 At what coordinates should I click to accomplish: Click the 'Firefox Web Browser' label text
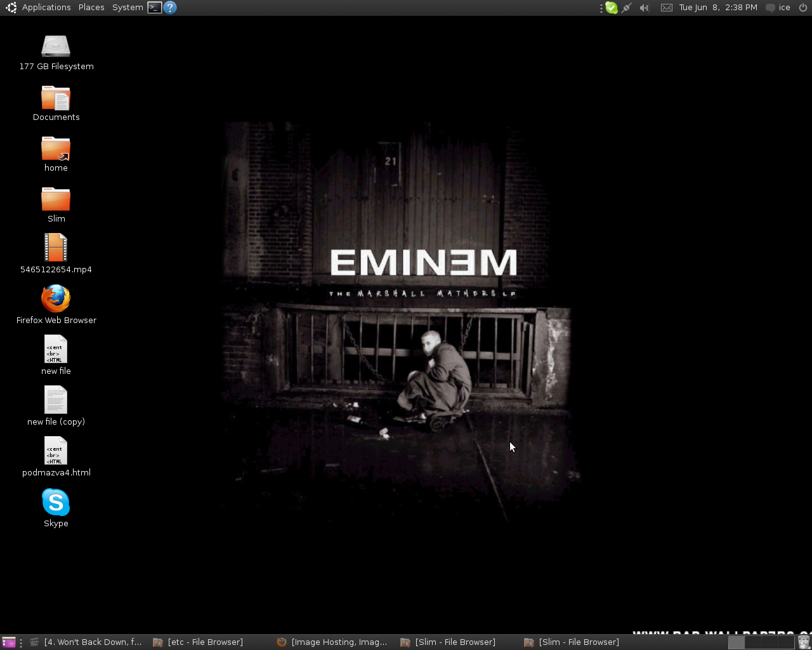point(56,321)
